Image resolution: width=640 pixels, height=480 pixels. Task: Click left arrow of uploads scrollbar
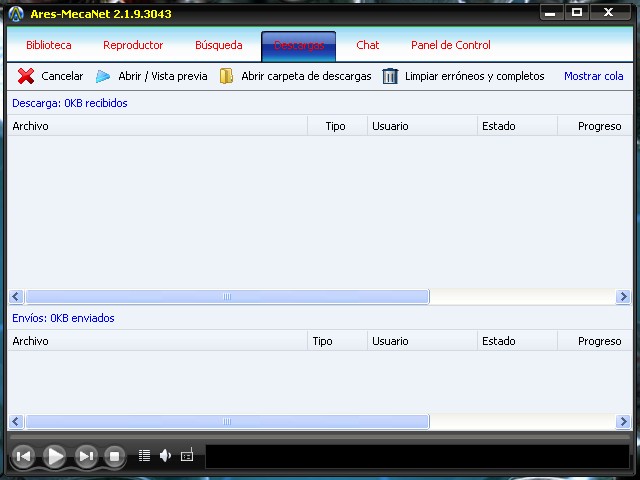[16, 421]
